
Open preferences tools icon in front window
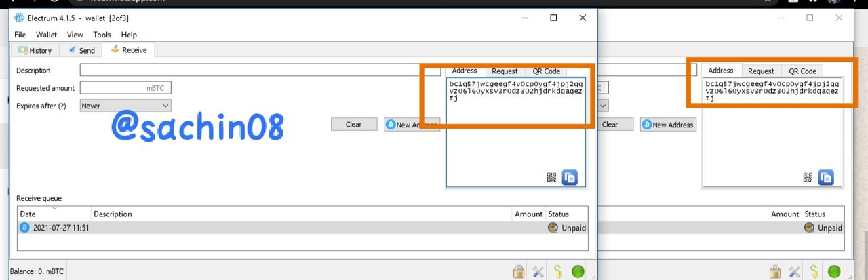538,272
